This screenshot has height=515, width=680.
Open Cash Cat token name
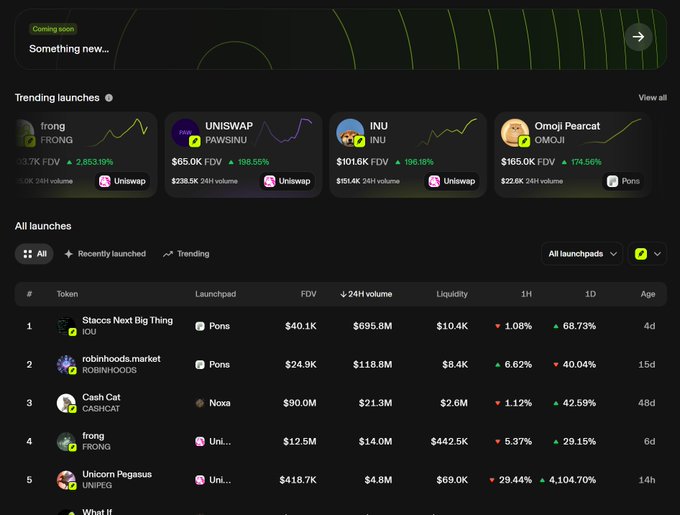tap(101, 397)
